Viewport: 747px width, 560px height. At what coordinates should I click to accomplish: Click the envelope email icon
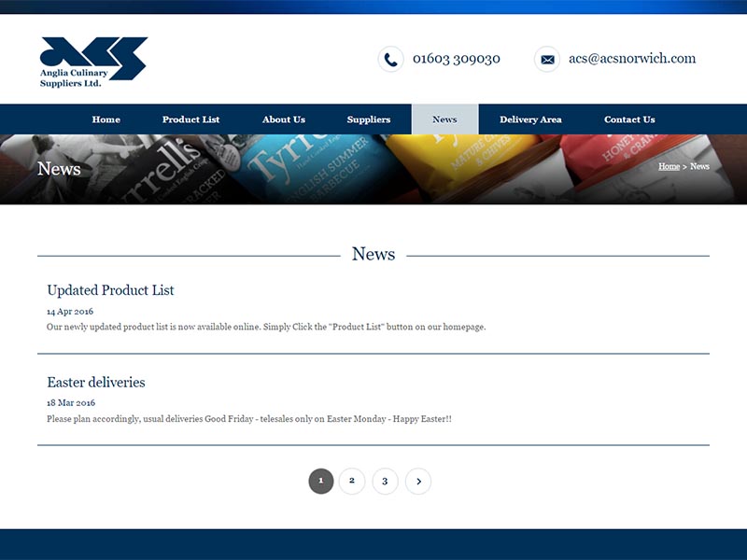[547, 59]
